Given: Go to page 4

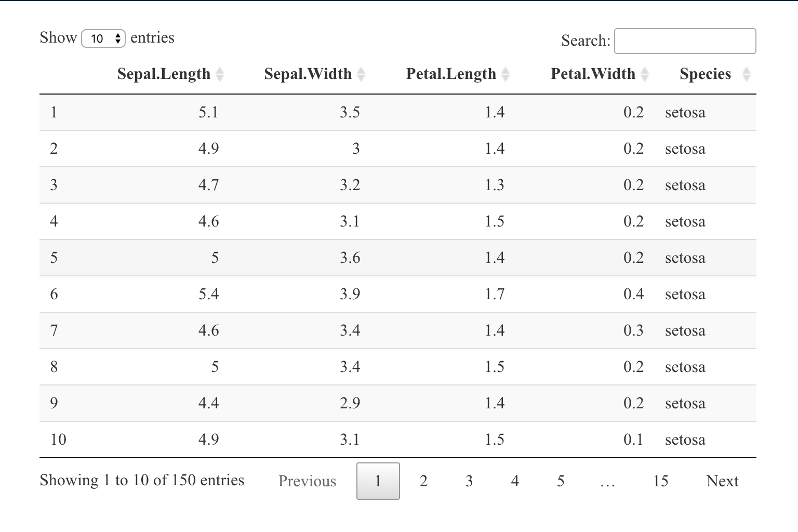Looking at the screenshot, I should coord(515,481).
